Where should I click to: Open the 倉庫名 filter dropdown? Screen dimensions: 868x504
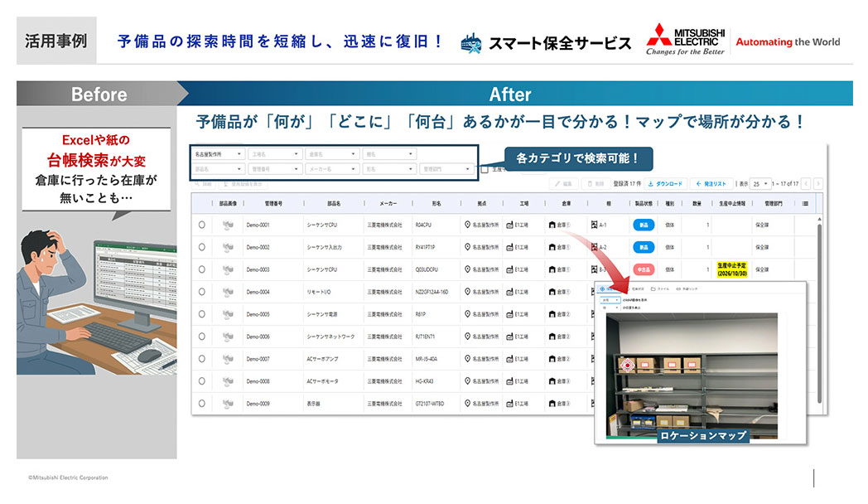(x=331, y=154)
